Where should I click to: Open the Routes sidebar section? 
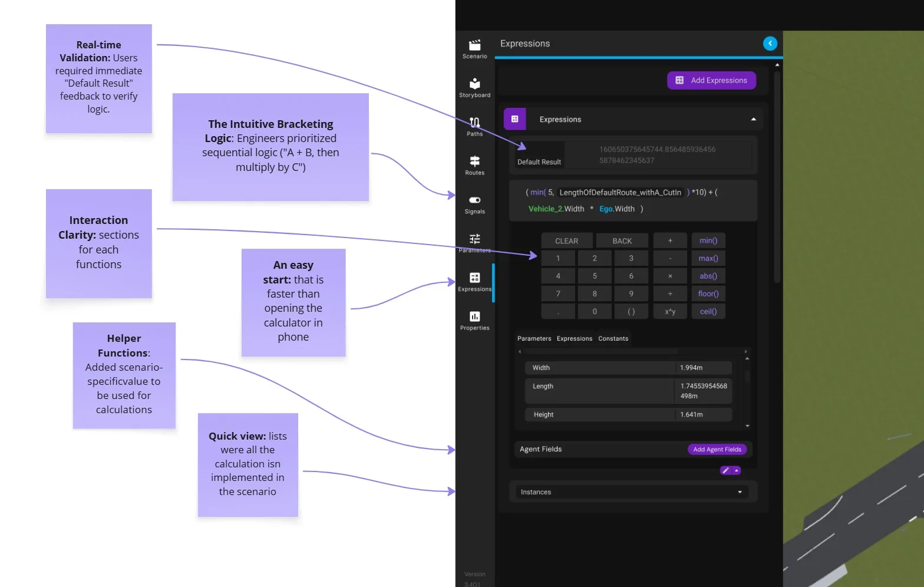474,166
